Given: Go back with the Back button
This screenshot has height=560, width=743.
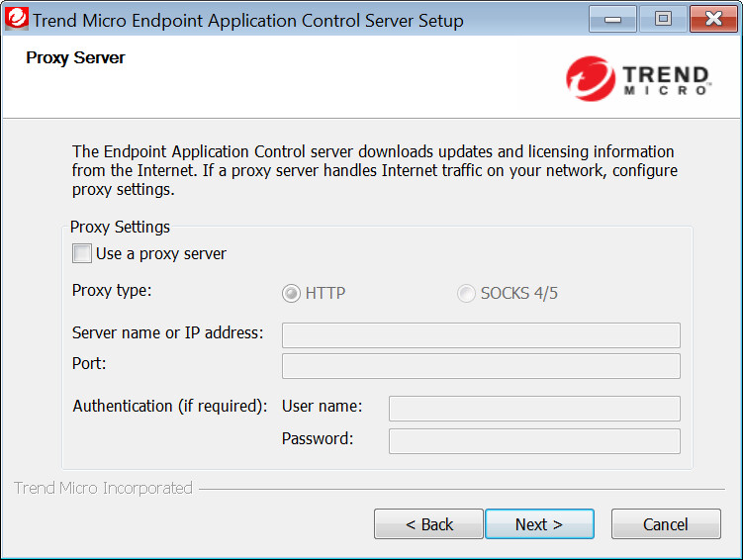Looking at the screenshot, I should click(x=428, y=524).
